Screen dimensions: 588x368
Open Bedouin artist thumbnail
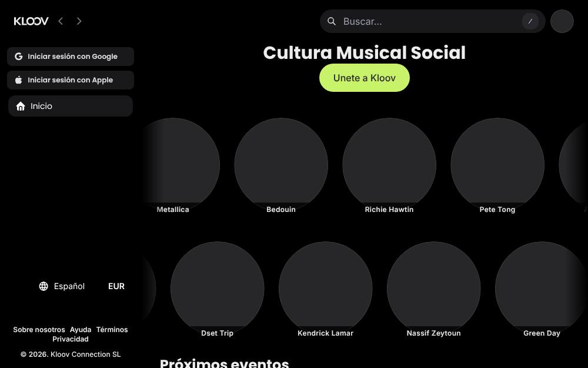281,165
